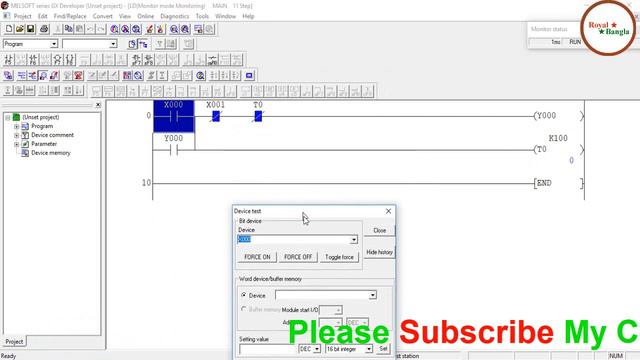
Task: Click the Save project floppy icon
Action: (31, 29)
